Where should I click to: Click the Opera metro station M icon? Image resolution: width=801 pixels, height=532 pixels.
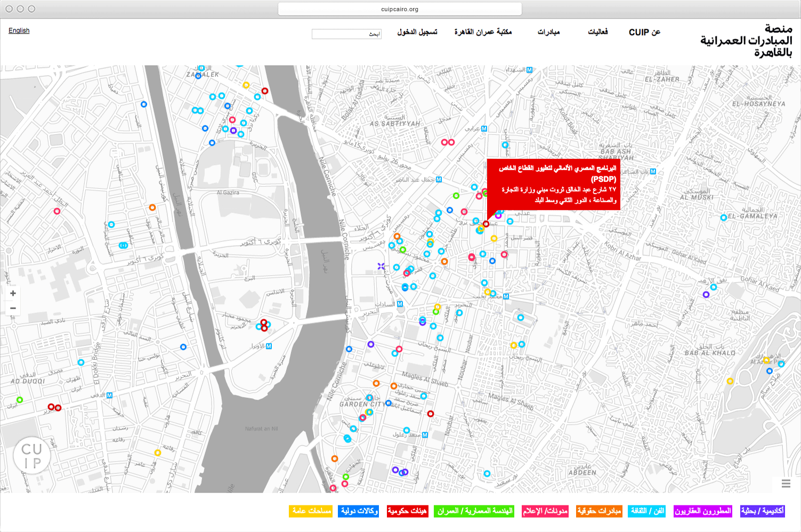pyautogui.click(x=269, y=346)
